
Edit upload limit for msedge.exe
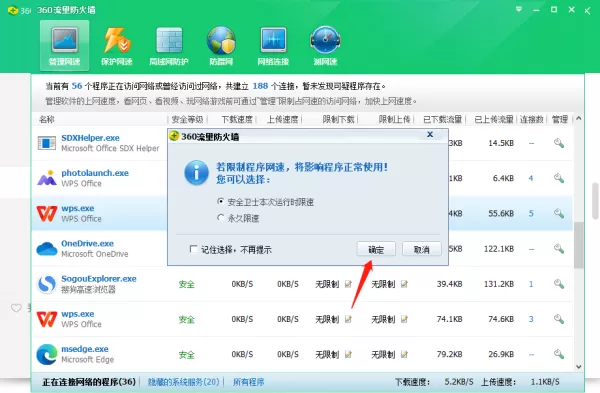tap(404, 354)
